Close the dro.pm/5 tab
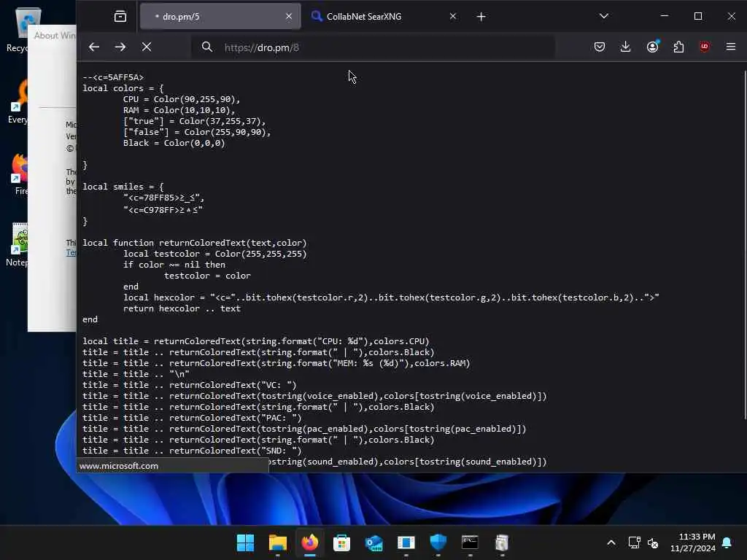The height and width of the screenshot is (560, 747). tap(289, 16)
